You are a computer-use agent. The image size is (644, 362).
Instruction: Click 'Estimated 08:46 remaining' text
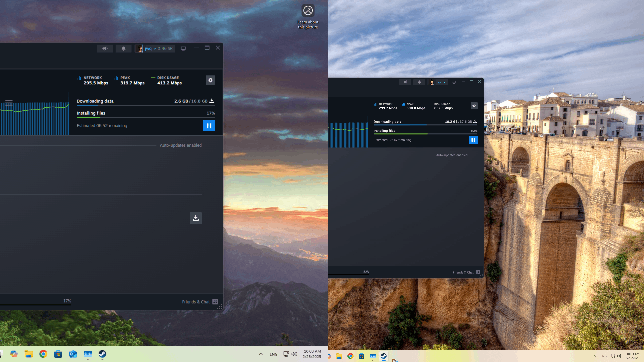coord(392,140)
